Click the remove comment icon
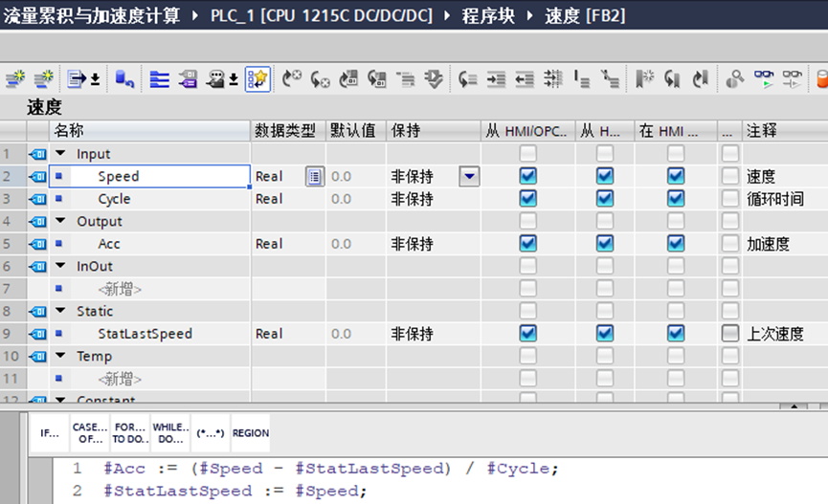828x504 pixels. (610, 79)
